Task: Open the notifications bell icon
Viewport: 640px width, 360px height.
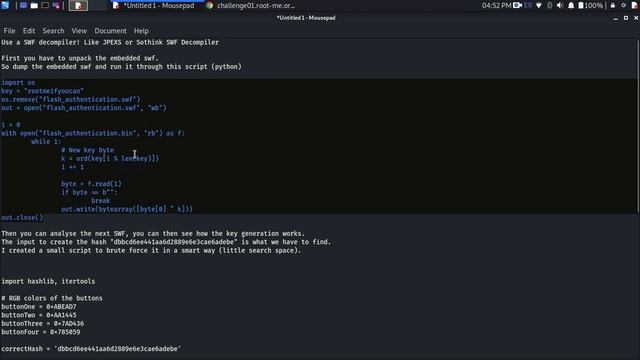Action: click(571, 5)
